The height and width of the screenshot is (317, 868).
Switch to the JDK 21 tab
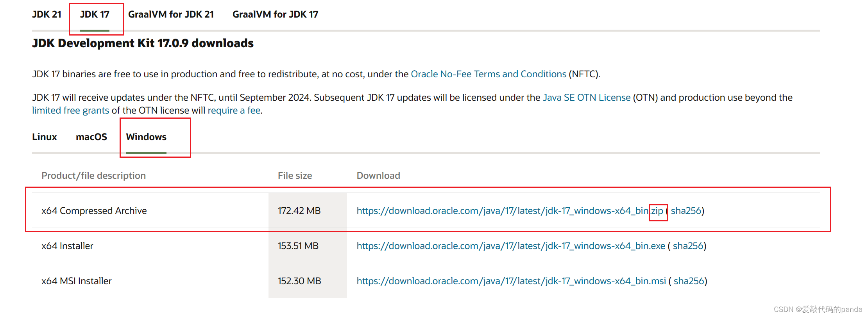click(47, 14)
